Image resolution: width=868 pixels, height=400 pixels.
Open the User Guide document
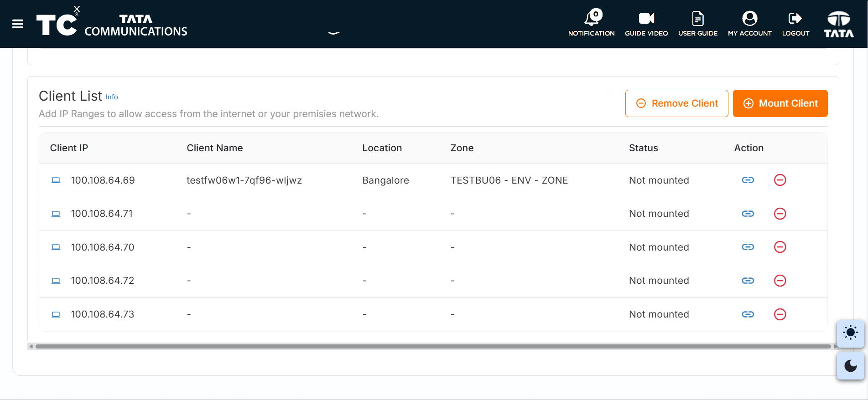[x=698, y=24]
